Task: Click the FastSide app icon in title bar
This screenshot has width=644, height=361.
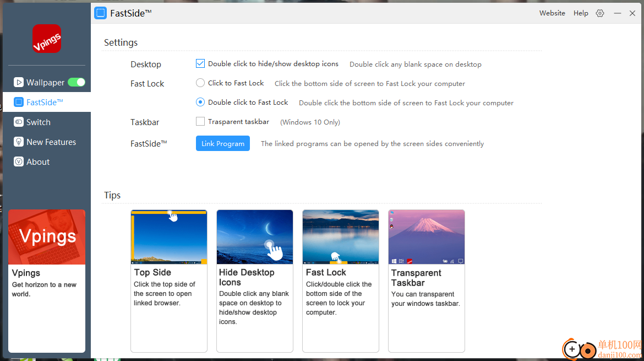Action: point(100,13)
